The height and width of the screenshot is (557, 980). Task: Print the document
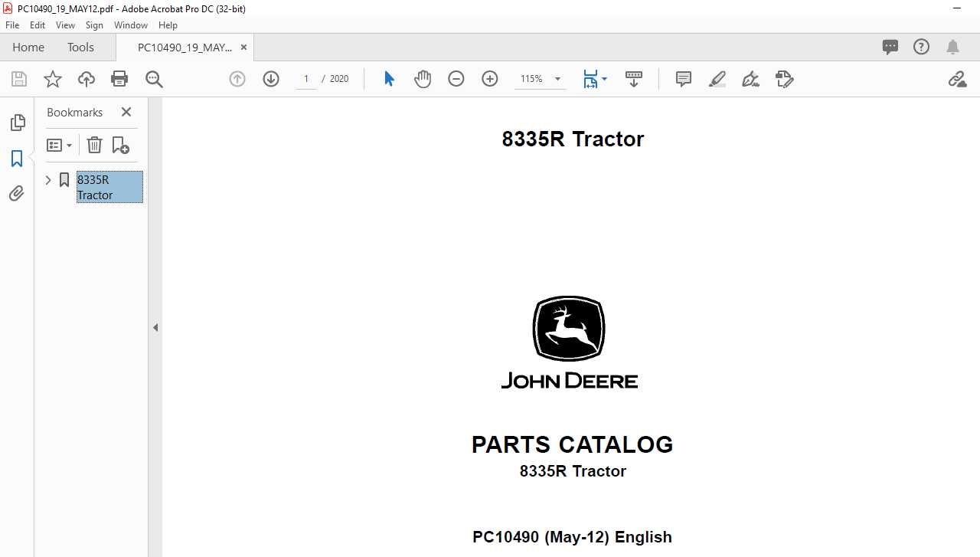(x=119, y=79)
